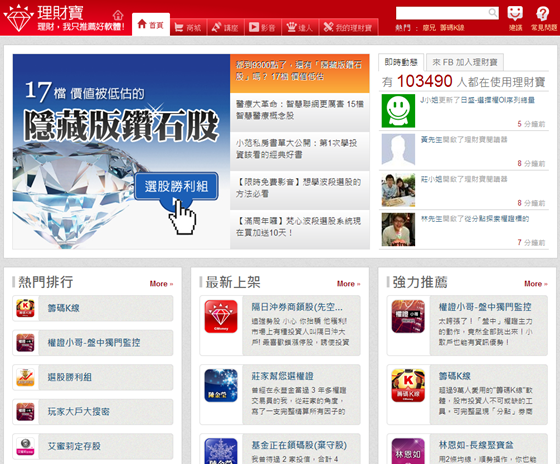Click 艾蜜莉定存股 app icon
Image resolution: width=560 pixels, height=464 pixels.
(25, 446)
